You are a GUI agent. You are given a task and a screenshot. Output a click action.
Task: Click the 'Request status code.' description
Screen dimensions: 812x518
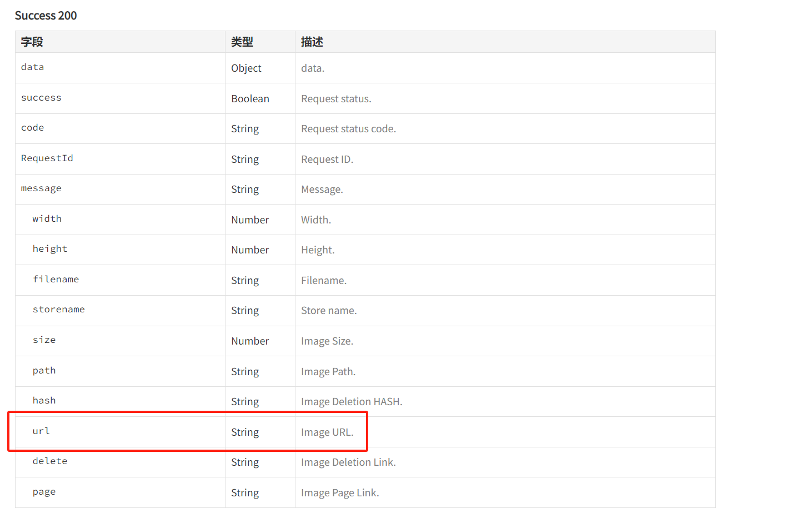point(348,128)
